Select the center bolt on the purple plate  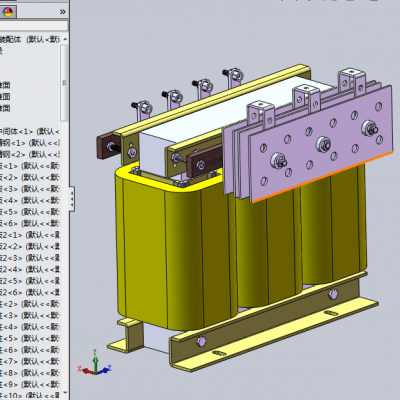click(x=323, y=144)
